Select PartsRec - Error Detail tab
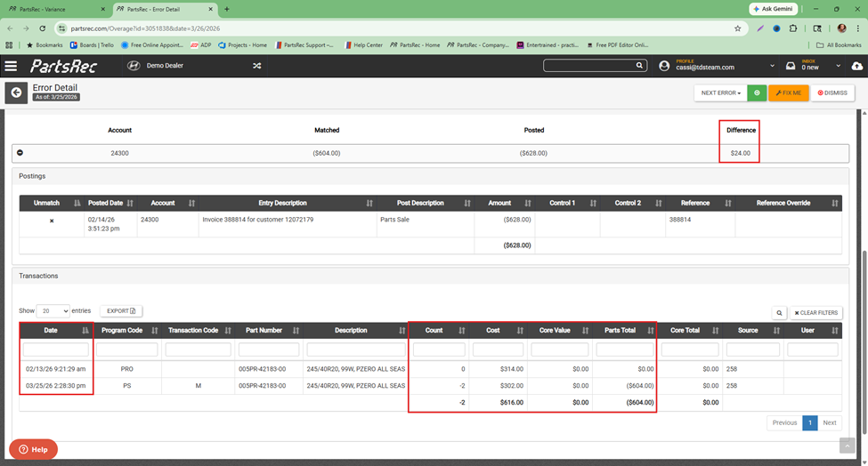 (165, 9)
